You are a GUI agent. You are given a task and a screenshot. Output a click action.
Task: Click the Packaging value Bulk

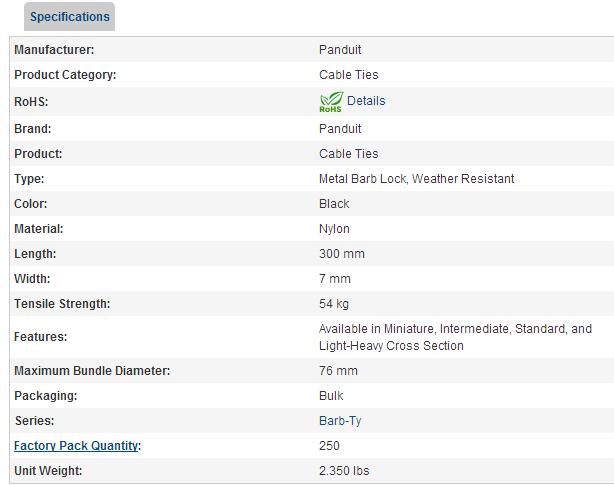[x=331, y=396]
